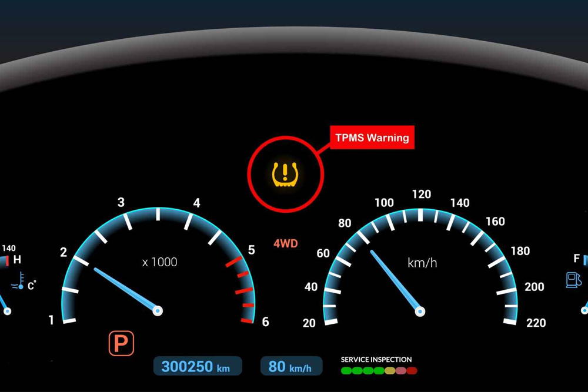Screen dimensions: 588x392
Task: Click the 80 km/h digital speed readout
Action: [290, 367]
